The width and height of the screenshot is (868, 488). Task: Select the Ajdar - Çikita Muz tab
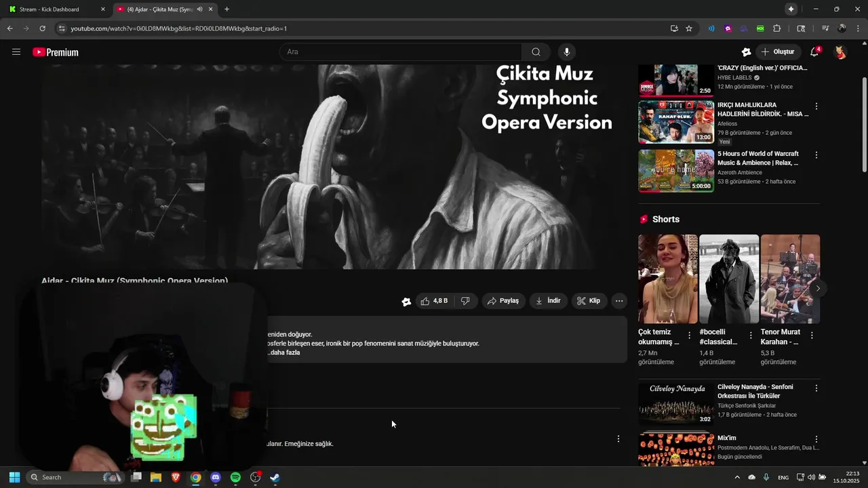[x=165, y=9]
